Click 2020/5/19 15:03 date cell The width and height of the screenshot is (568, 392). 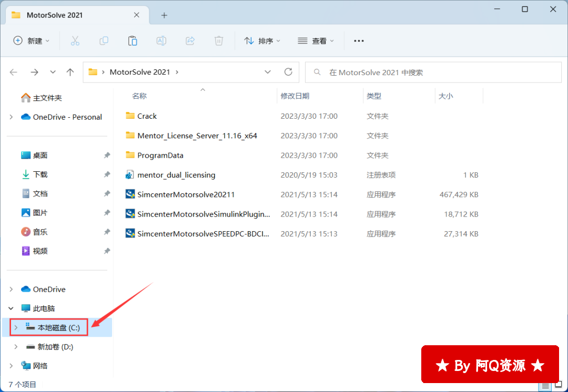pyautogui.click(x=309, y=175)
